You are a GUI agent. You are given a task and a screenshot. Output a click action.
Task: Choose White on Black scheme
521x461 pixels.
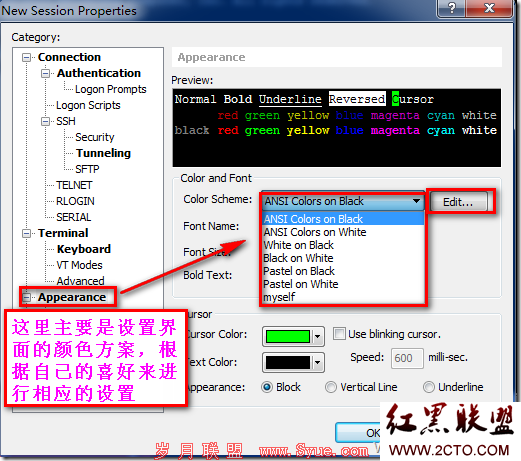[343, 245]
